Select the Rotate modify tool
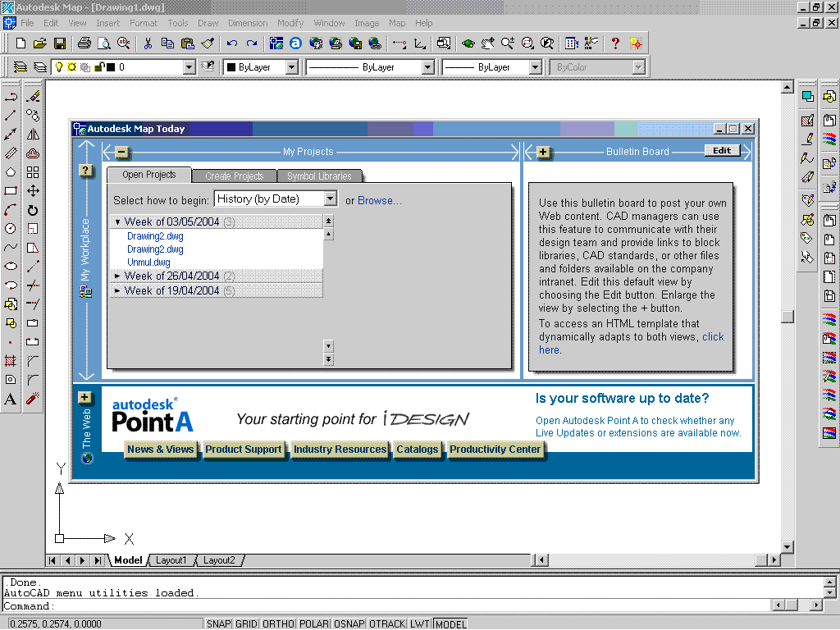 (x=33, y=210)
